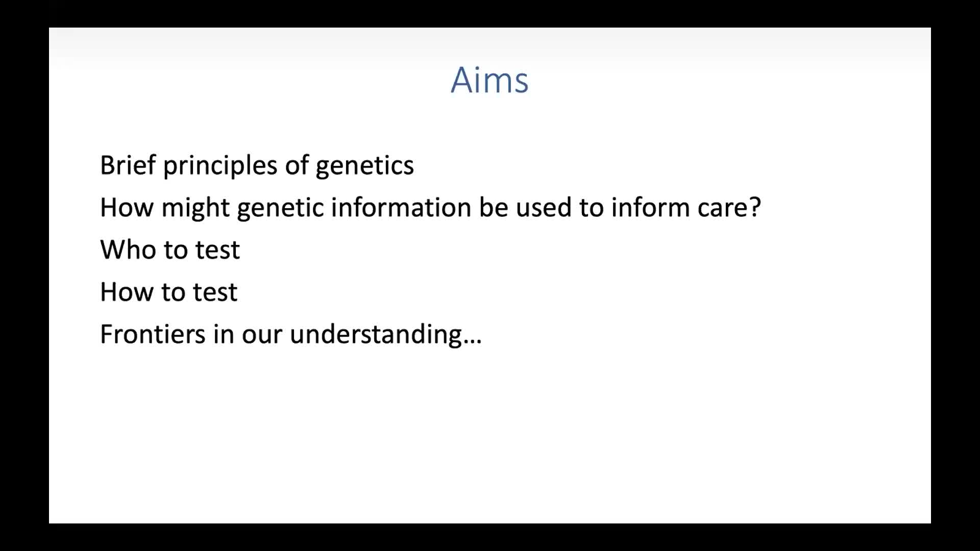This screenshot has width=980, height=551.
Task: Click the word "Who" on the slide
Action: coord(128,250)
